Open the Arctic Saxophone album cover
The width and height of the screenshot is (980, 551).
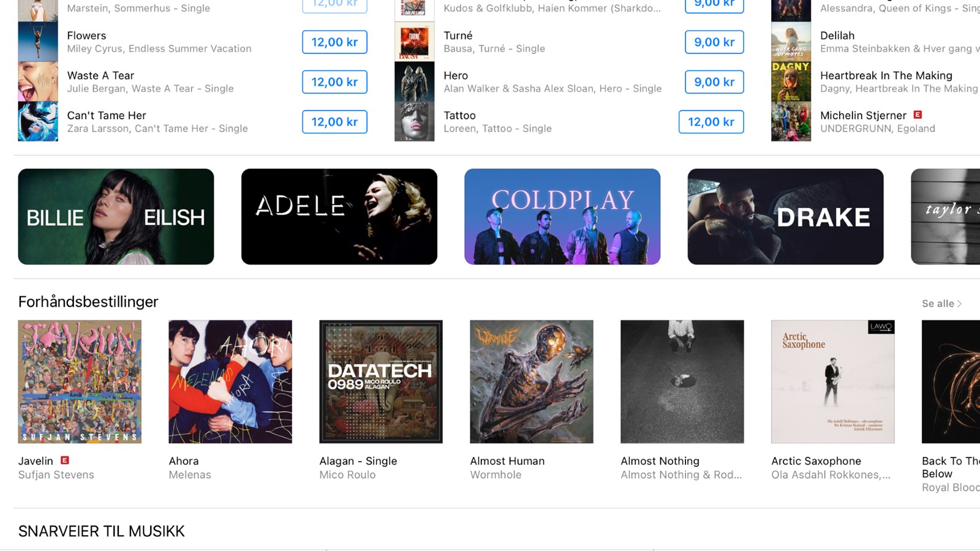(x=833, y=381)
